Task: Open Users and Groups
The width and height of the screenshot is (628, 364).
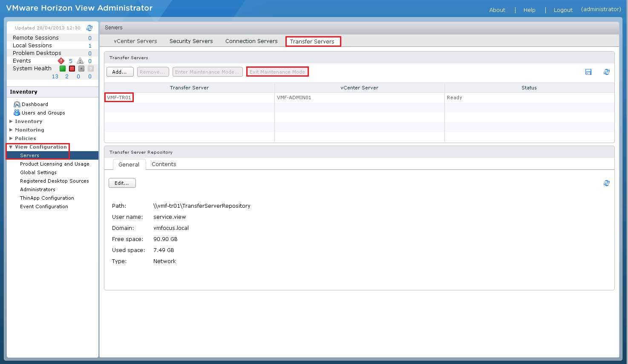Action: coord(43,113)
